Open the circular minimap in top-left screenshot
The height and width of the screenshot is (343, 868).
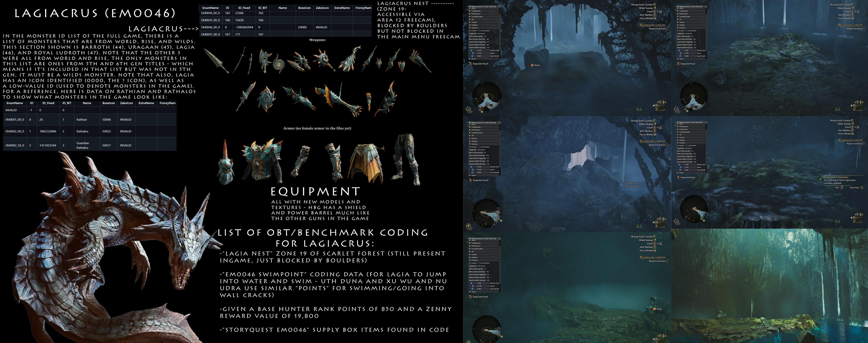[x=487, y=97]
